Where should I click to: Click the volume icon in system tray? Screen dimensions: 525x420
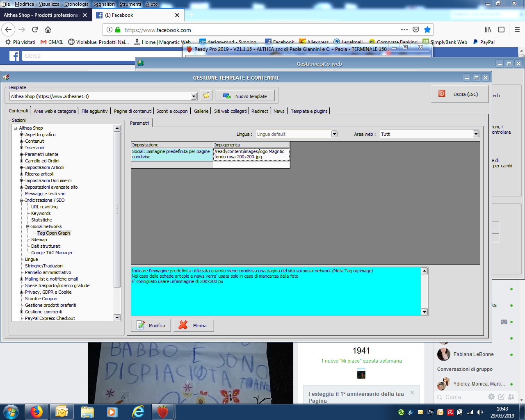tap(480, 412)
